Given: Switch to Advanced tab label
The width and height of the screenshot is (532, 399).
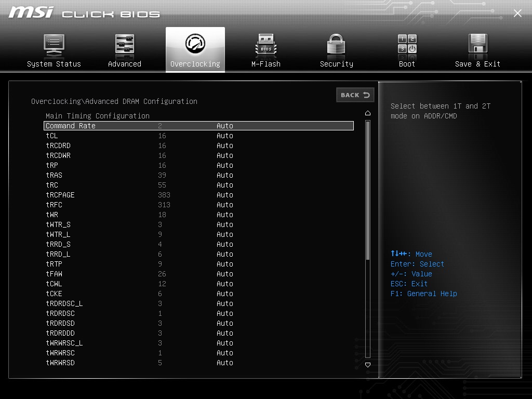Looking at the screenshot, I should (x=125, y=64).
